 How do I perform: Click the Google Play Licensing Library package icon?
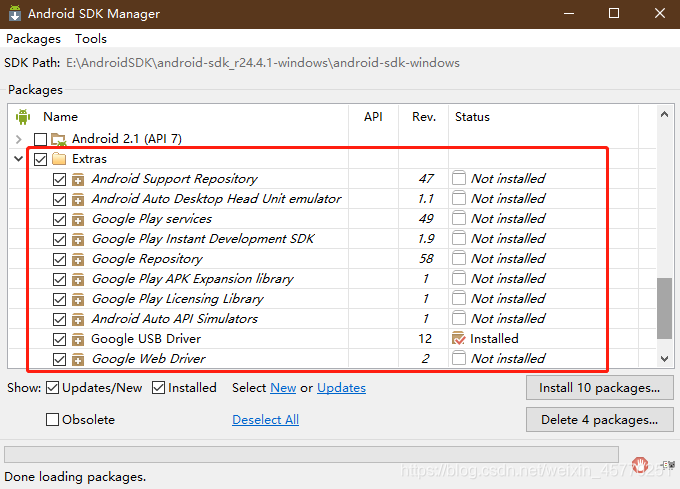[x=78, y=299]
